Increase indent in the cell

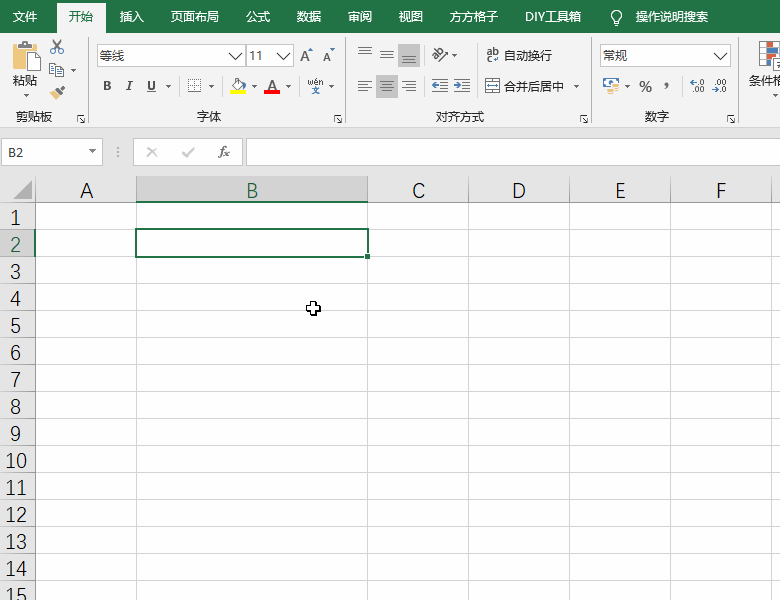pos(462,86)
